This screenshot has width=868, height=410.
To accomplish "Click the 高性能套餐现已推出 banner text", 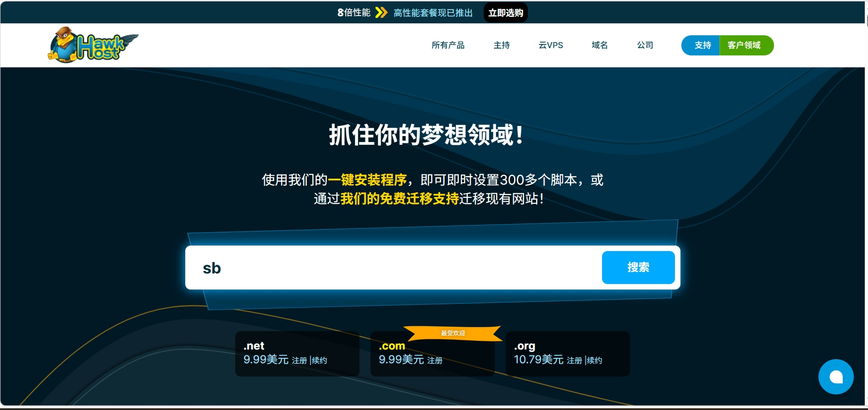I will pos(433,13).
